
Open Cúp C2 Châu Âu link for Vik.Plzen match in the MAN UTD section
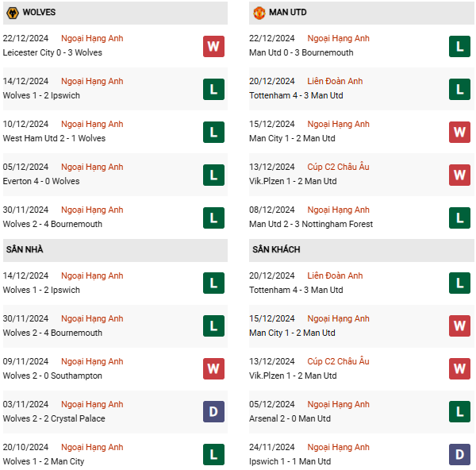click(x=338, y=167)
